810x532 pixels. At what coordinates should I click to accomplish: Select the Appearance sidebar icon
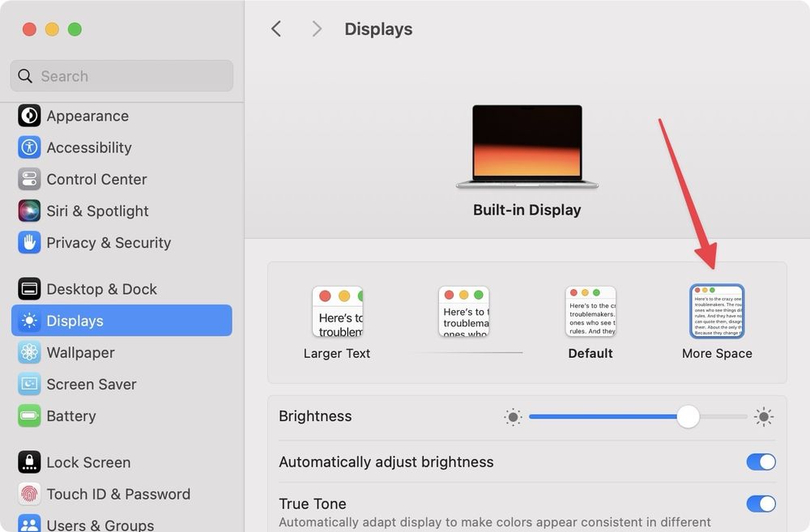point(29,116)
